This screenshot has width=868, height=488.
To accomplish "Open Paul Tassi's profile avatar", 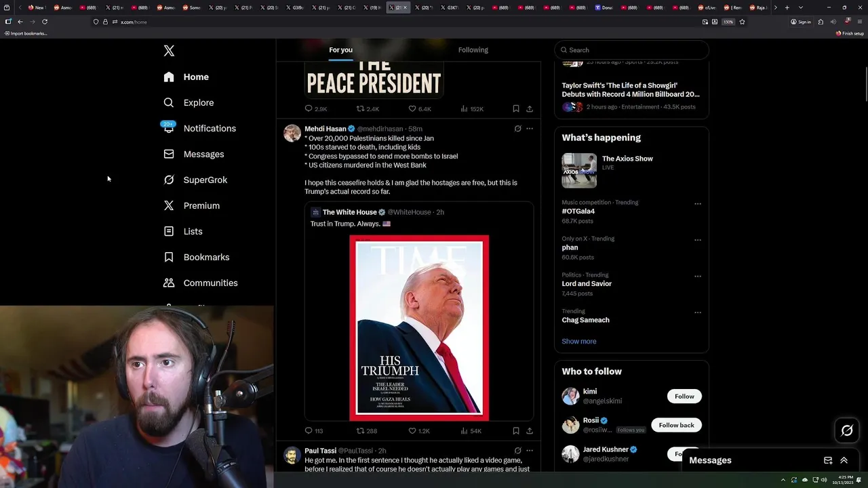I will [x=292, y=455].
